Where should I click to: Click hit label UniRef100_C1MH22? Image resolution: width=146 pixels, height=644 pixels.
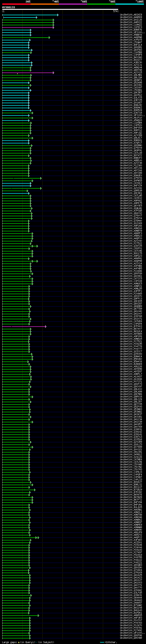click(131, 25)
